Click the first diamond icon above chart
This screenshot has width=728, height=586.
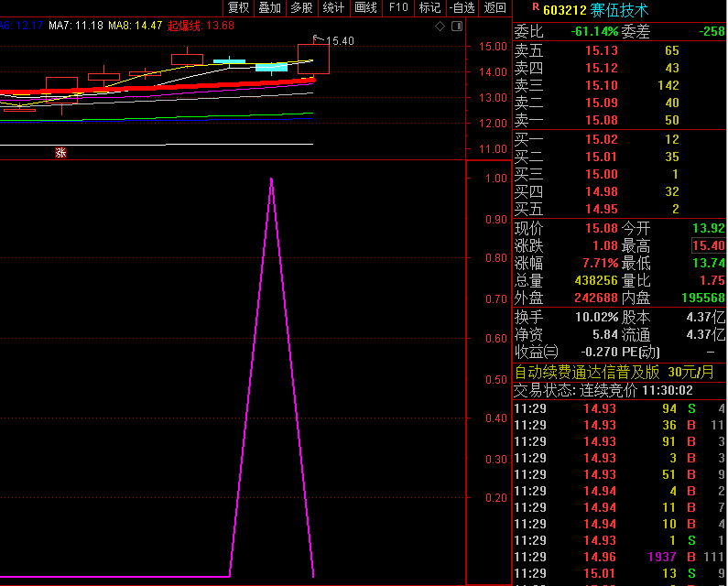(x=440, y=27)
